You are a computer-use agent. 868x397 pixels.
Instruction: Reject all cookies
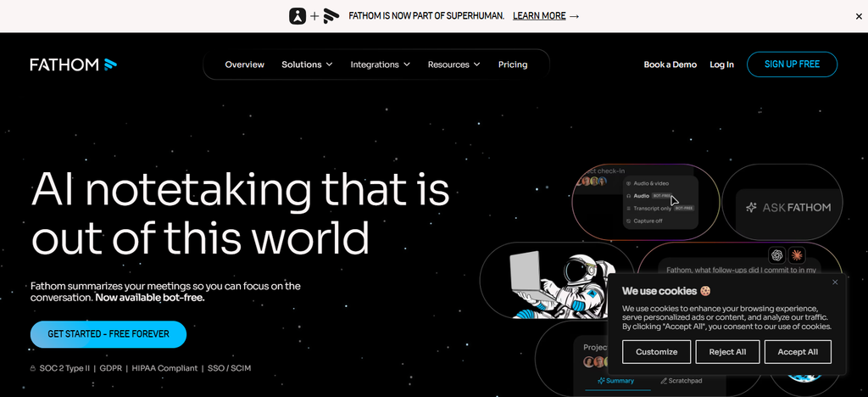[726, 351]
